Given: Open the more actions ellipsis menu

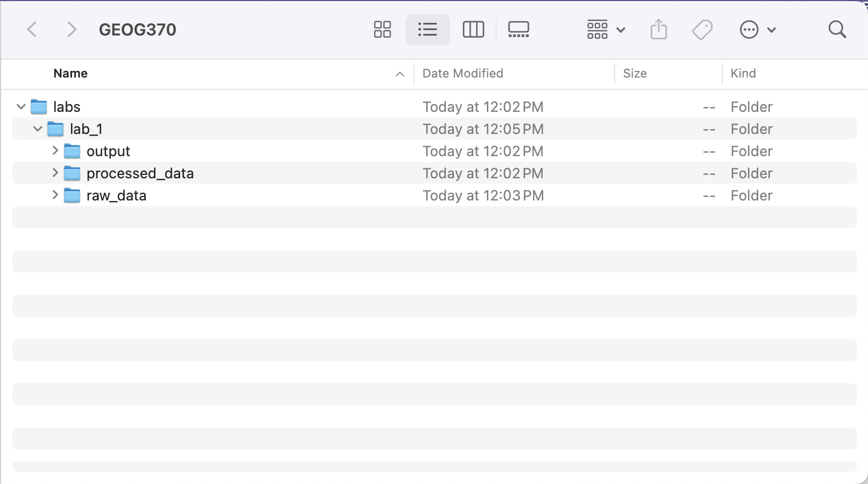Looking at the screenshot, I should click(757, 29).
